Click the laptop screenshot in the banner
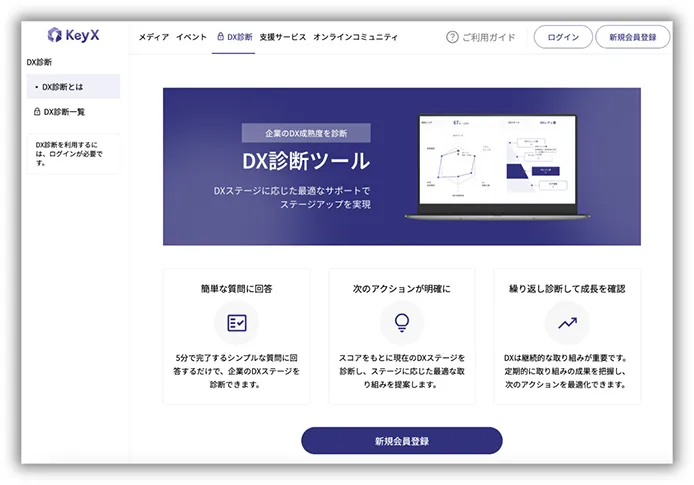 (497, 166)
